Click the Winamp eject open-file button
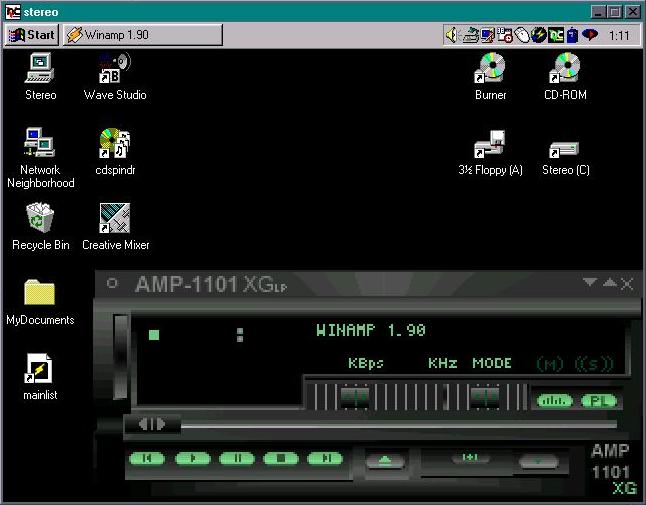Screen dimensions: 646x505 click(x=385, y=460)
